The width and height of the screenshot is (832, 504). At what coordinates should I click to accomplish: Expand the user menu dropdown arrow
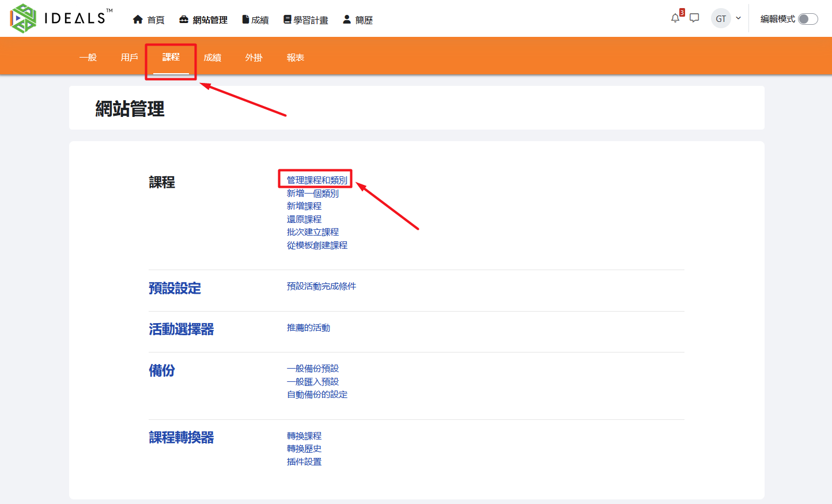(738, 18)
